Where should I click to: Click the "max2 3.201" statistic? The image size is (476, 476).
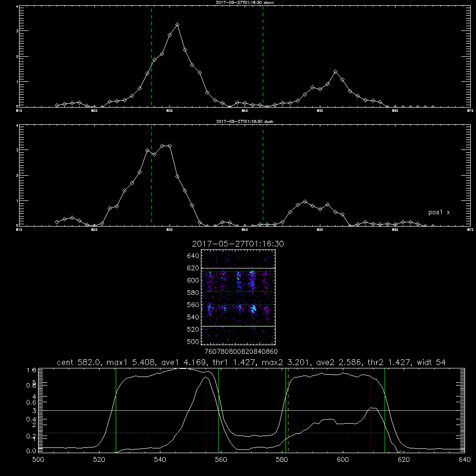(285, 362)
